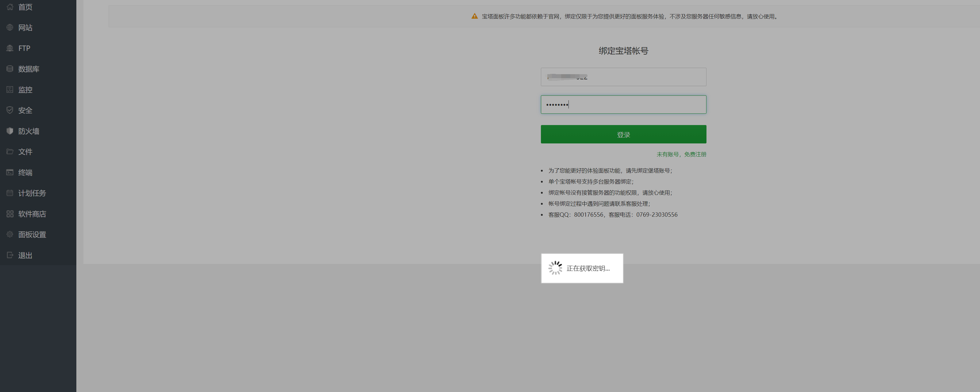Click the calendar icon beside 计划任务
The width and height of the screenshot is (980, 392).
tap(10, 193)
